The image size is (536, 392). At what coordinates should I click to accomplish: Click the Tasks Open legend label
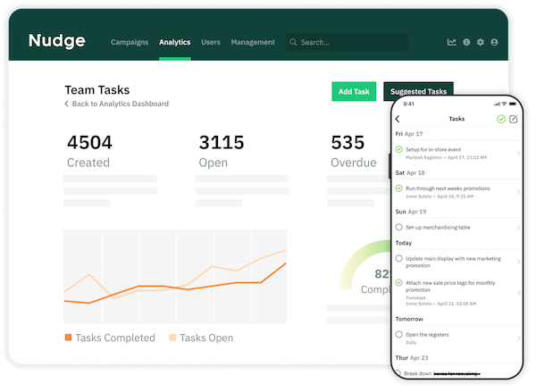tap(206, 338)
